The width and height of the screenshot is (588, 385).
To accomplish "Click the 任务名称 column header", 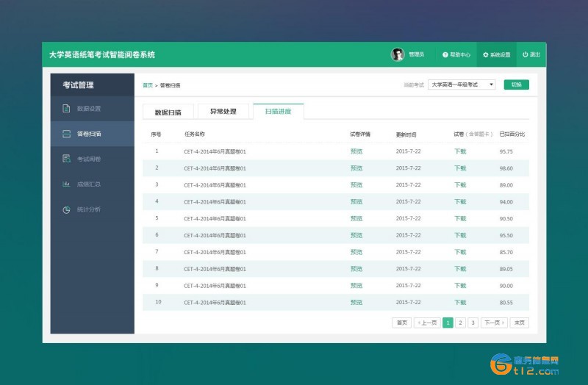I will point(195,134).
